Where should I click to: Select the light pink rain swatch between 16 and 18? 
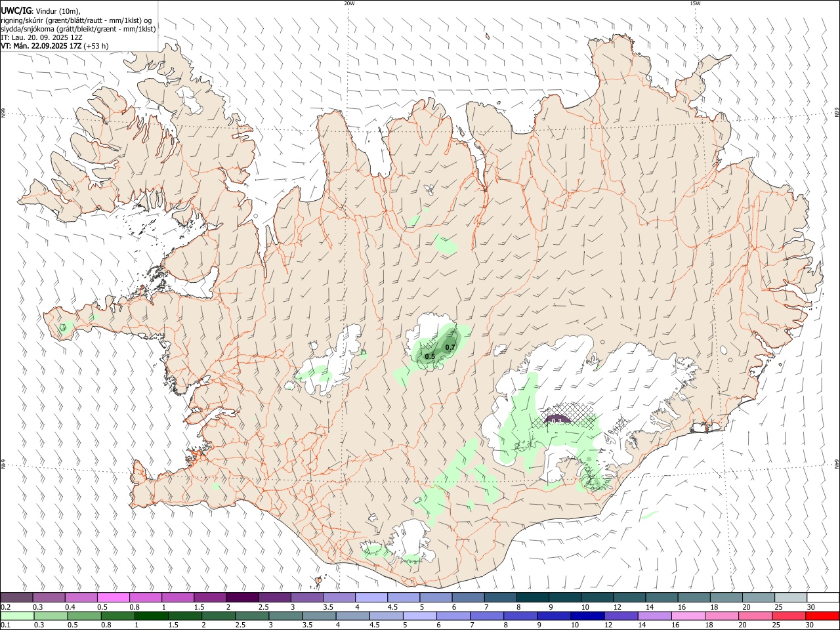coord(687,616)
